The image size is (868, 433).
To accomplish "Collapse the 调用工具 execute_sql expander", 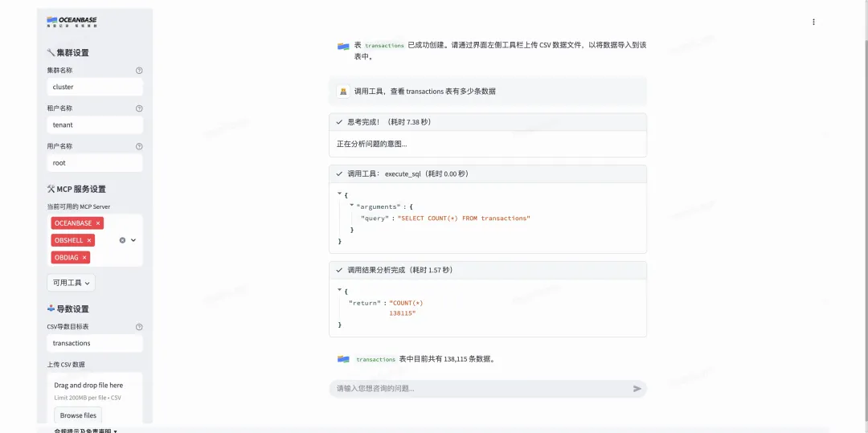I will pyautogui.click(x=488, y=174).
